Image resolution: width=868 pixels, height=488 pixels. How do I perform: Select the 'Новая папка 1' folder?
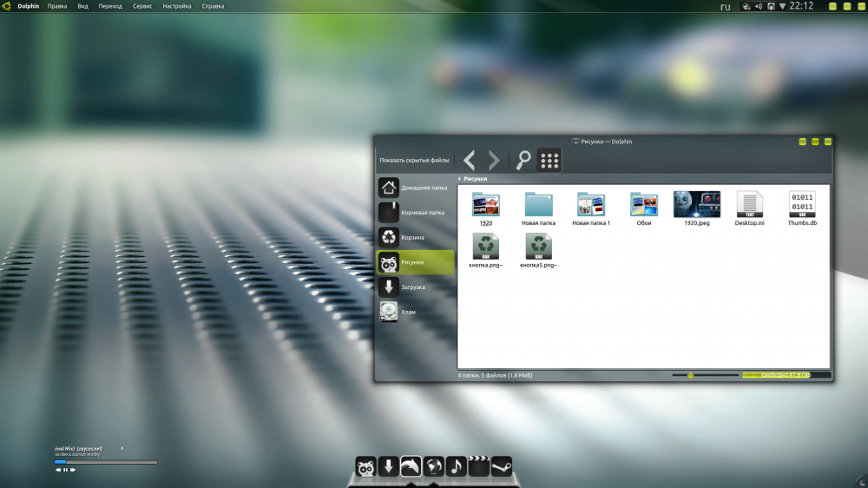coord(590,208)
